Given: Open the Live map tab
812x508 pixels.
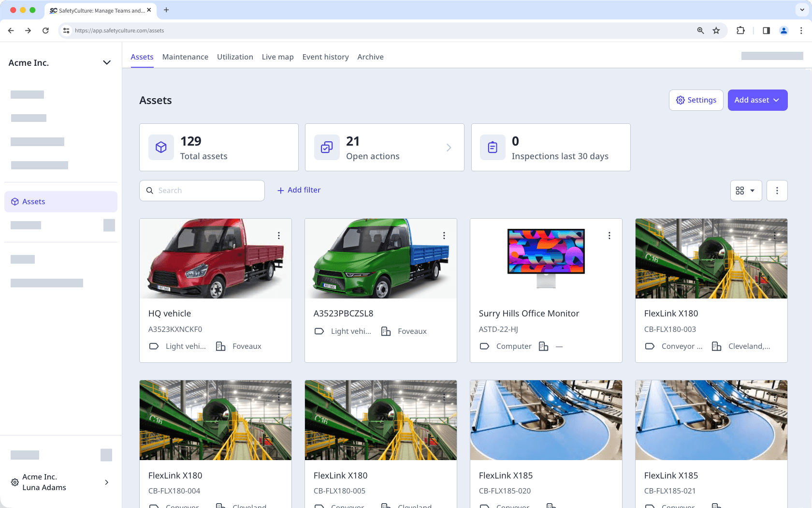Looking at the screenshot, I should 277,57.
